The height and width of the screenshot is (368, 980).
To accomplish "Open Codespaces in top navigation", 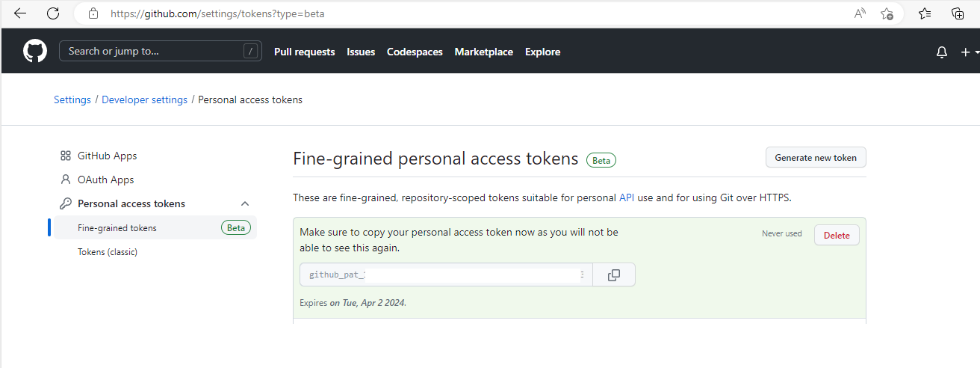I will (415, 52).
